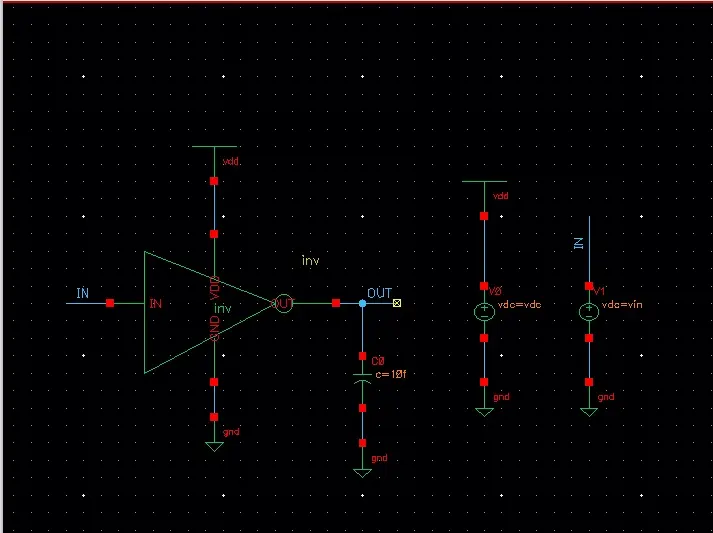713x533 pixels.
Task: Select the yellow inv instance name label
Action: (311, 261)
